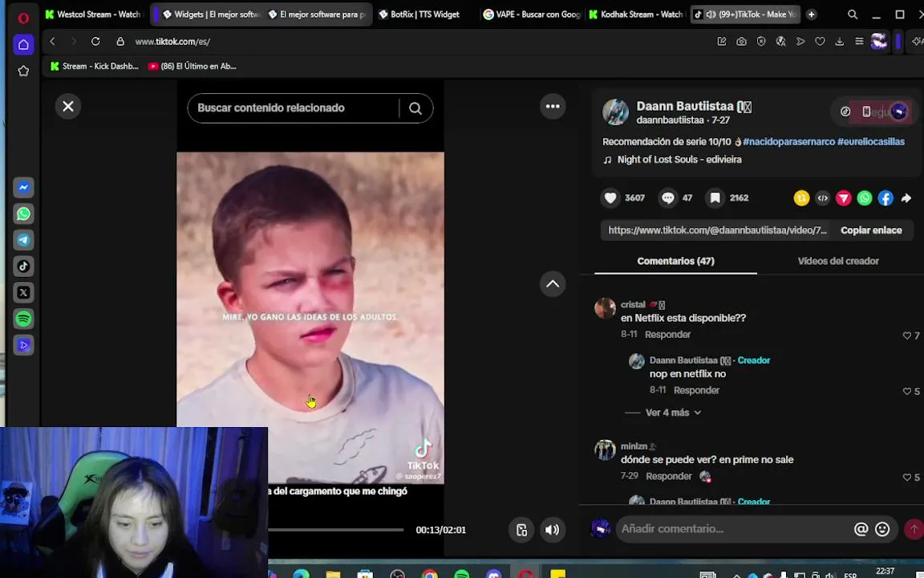924x578 pixels.
Task: Seek on the video progress bar
Action: click(x=336, y=530)
